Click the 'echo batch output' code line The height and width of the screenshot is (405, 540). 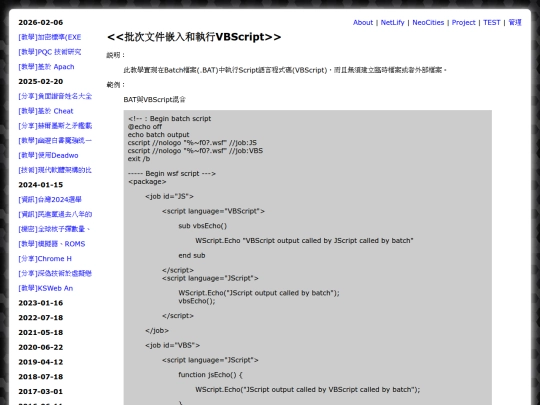coord(159,135)
